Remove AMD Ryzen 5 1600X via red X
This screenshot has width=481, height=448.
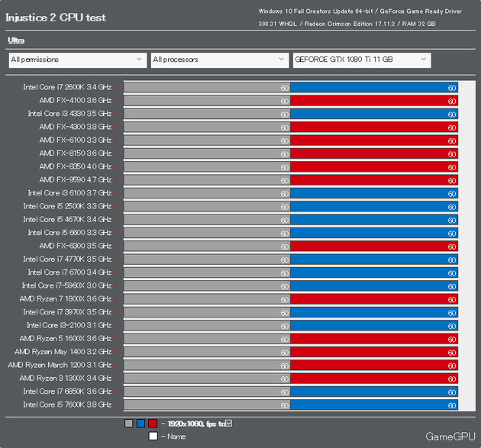click(x=116, y=339)
